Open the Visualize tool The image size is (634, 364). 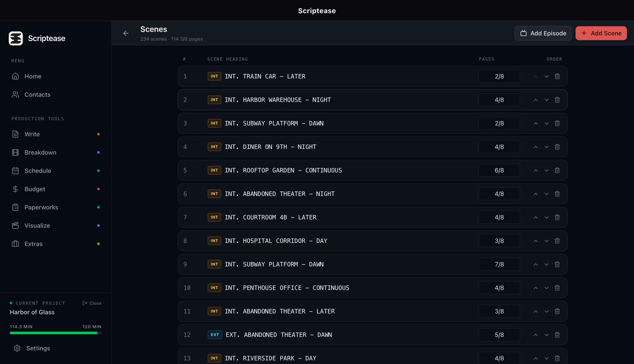click(x=56, y=225)
